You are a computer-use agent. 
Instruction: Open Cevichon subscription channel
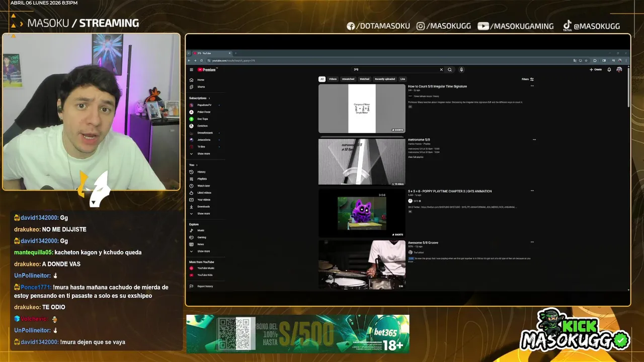tap(202, 126)
